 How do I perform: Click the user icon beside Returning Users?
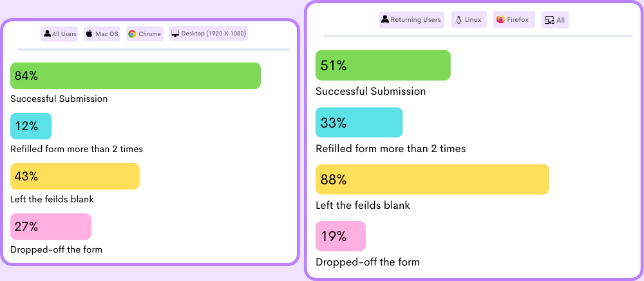pyautogui.click(x=385, y=20)
